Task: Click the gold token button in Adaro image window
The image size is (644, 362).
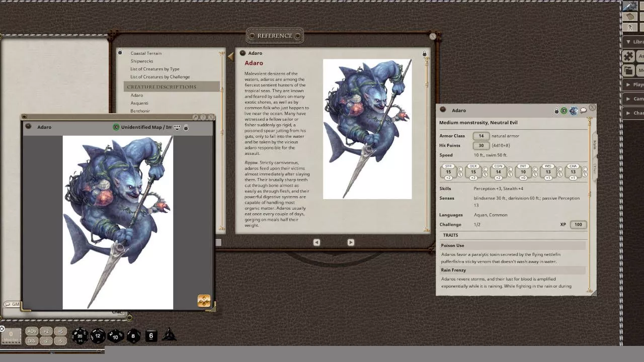Action: coord(204,301)
